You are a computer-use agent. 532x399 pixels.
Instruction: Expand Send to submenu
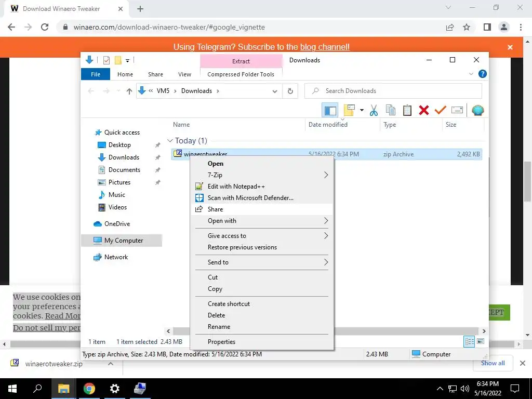pos(262,262)
